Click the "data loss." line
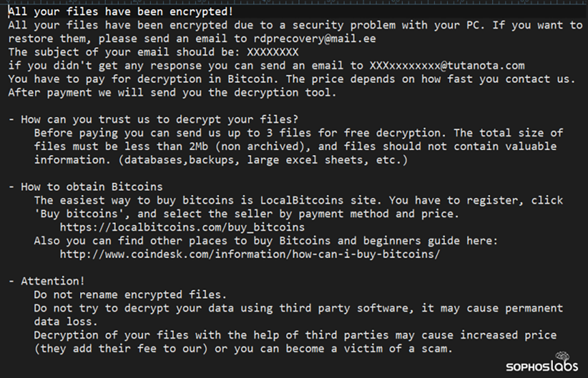Image resolution: width=588 pixels, height=378 pixels. 66,322
